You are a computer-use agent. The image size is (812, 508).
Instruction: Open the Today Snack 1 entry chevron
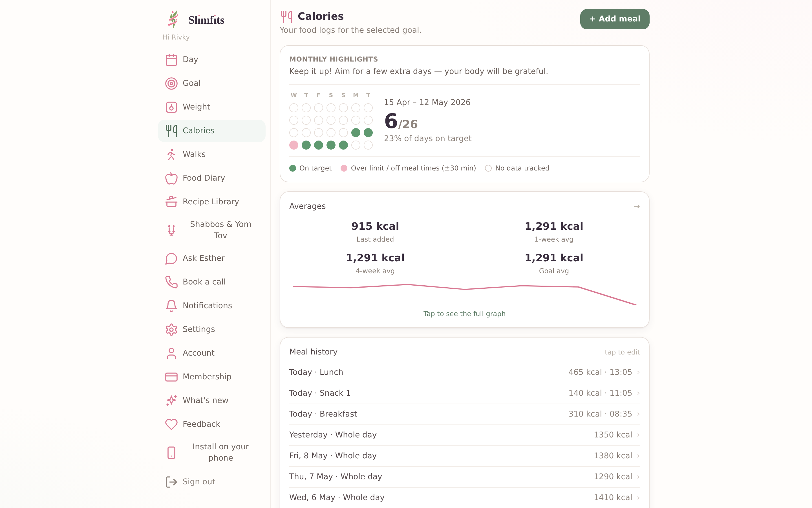pyautogui.click(x=638, y=393)
